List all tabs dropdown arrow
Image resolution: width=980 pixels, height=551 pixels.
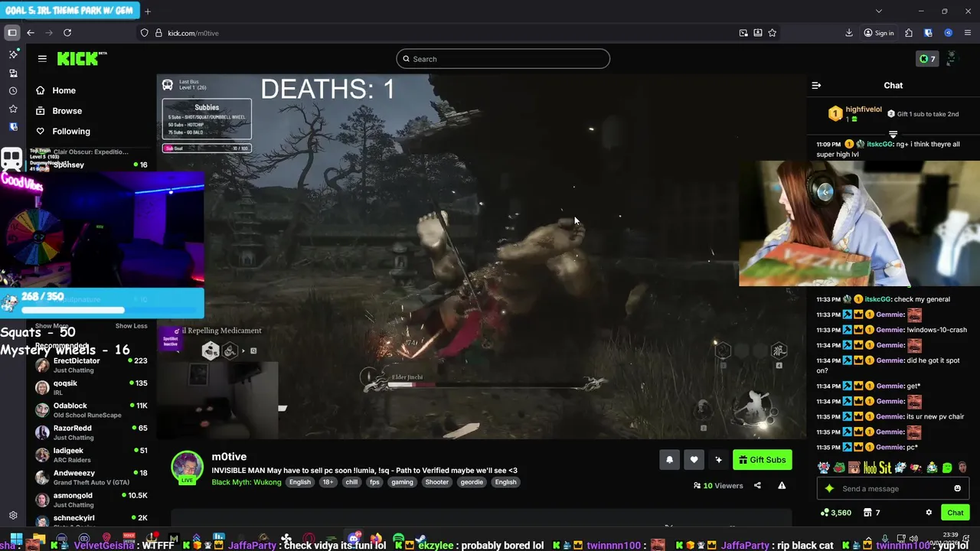[x=878, y=11]
